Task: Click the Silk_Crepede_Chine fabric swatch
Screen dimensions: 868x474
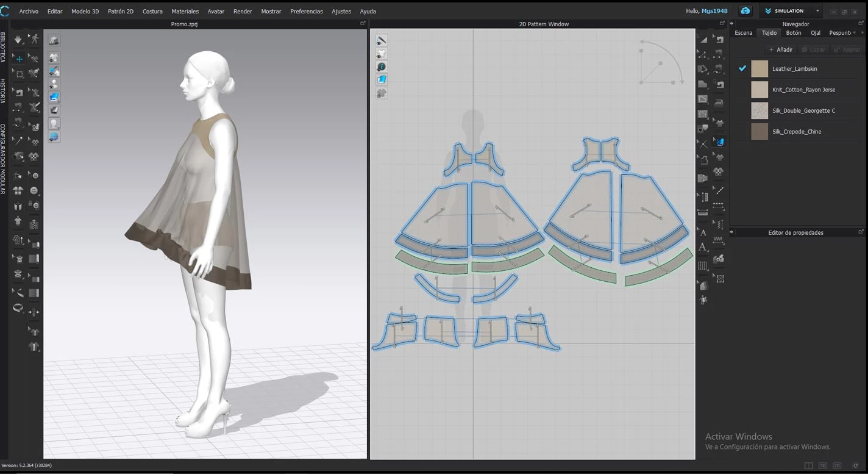Action: [x=759, y=132]
